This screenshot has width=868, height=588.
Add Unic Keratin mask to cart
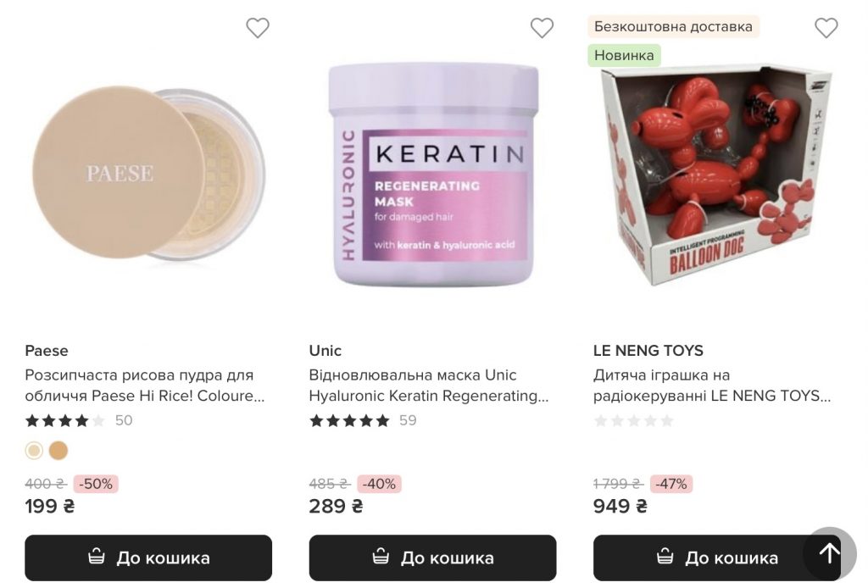pos(432,557)
